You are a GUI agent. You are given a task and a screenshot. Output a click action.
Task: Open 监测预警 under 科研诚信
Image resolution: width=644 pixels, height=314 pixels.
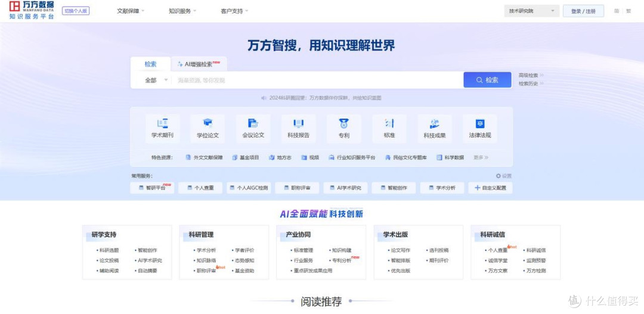tap(536, 260)
